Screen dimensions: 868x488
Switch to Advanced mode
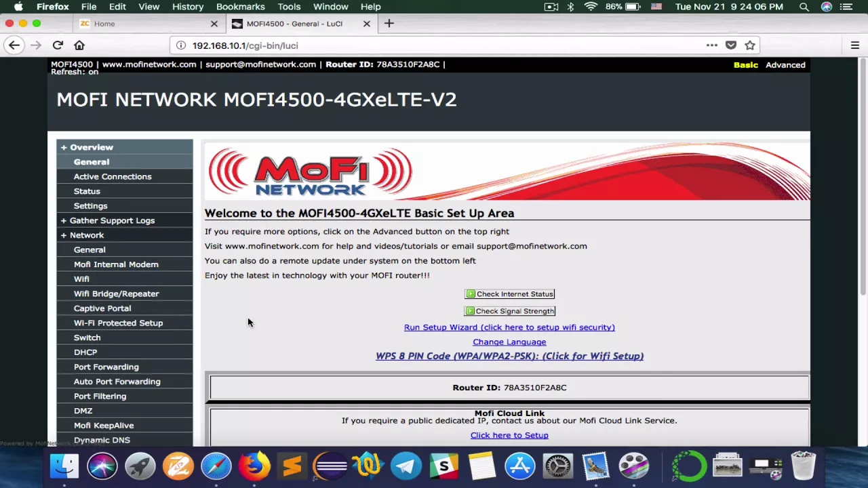click(785, 65)
